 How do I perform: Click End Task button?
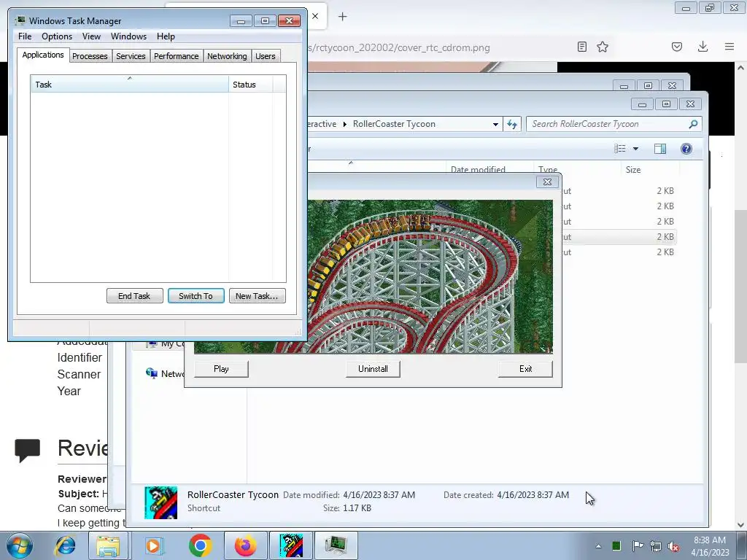134,296
